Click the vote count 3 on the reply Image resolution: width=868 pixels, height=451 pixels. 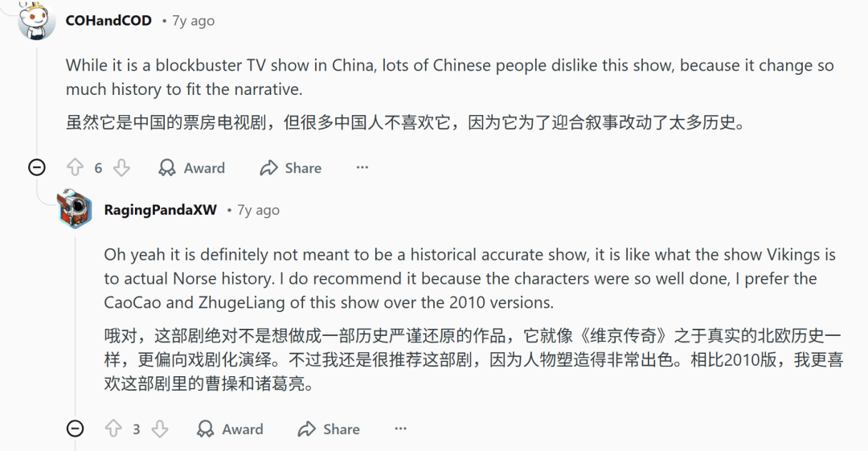pos(137,429)
